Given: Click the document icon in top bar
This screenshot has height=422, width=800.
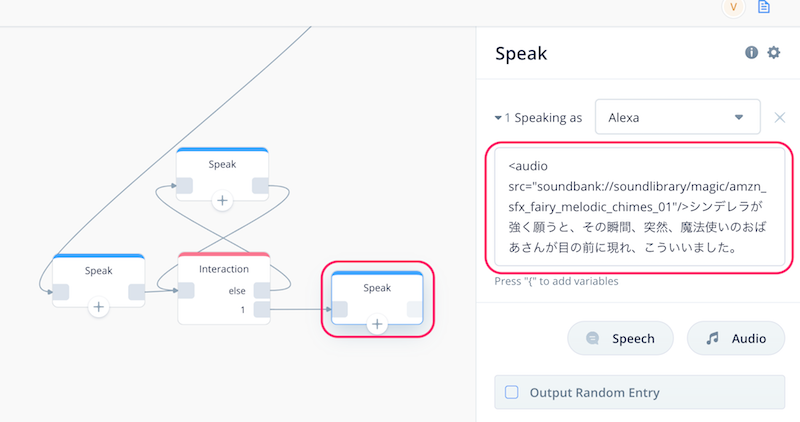Looking at the screenshot, I should [x=764, y=7].
